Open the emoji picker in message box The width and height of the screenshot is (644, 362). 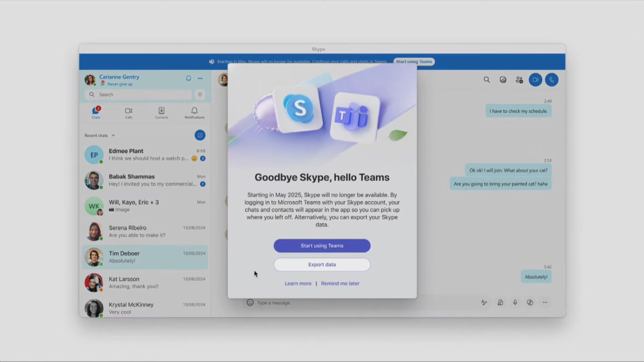click(x=250, y=303)
